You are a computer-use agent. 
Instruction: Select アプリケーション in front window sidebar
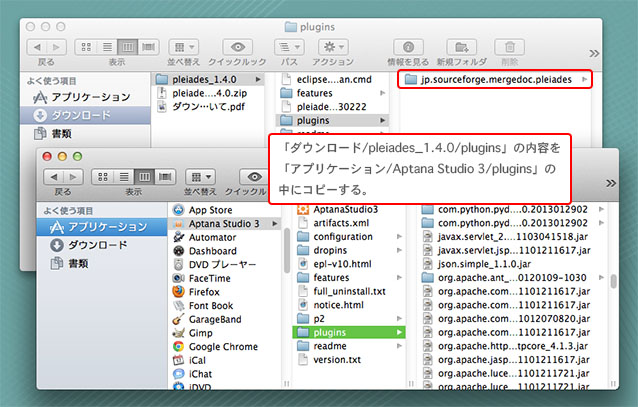(x=102, y=227)
